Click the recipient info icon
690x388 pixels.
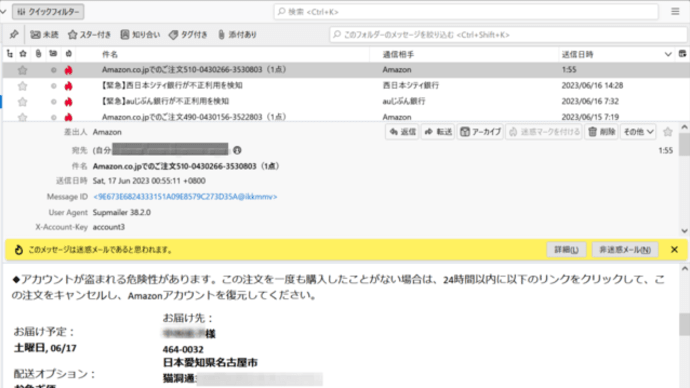tap(237, 150)
